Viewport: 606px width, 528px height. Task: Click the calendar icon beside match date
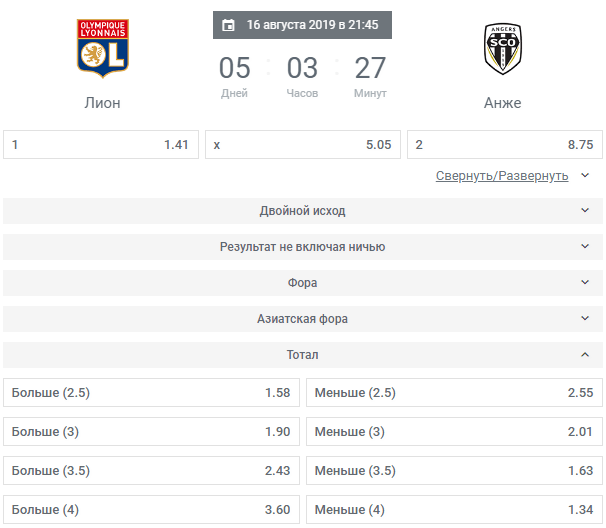coord(228,25)
